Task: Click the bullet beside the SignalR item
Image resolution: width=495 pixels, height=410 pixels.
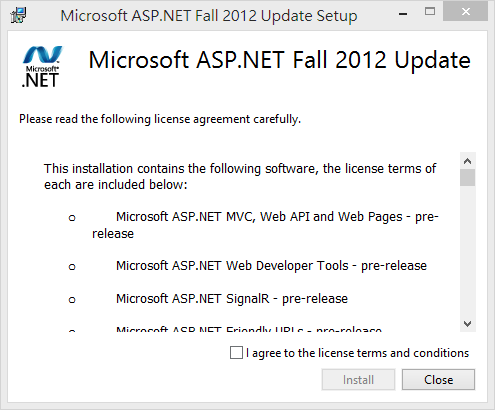Action: coord(72,300)
